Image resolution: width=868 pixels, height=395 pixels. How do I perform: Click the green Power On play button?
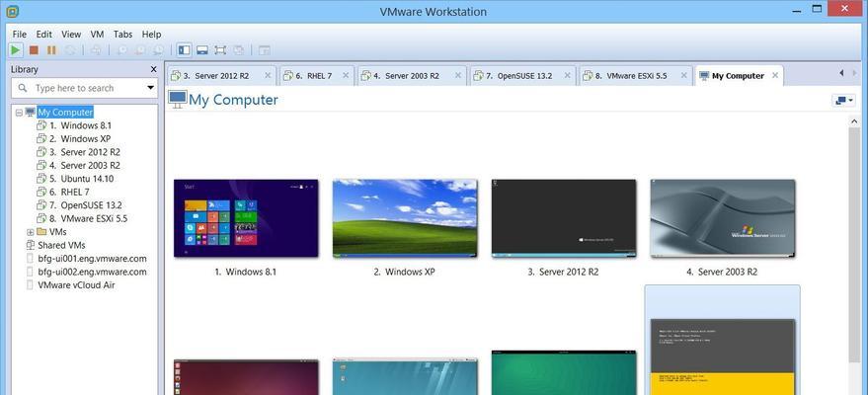coord(16,50)
